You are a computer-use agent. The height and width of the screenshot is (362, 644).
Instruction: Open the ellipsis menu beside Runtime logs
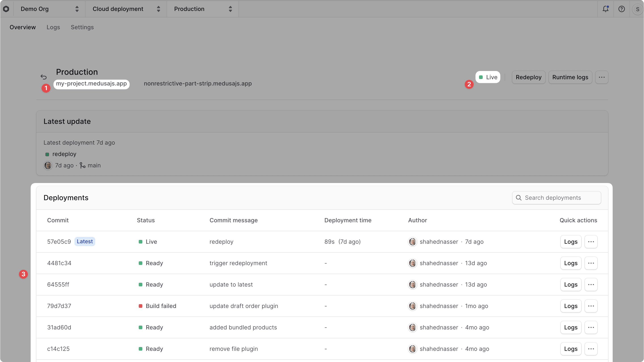[602, 77]
